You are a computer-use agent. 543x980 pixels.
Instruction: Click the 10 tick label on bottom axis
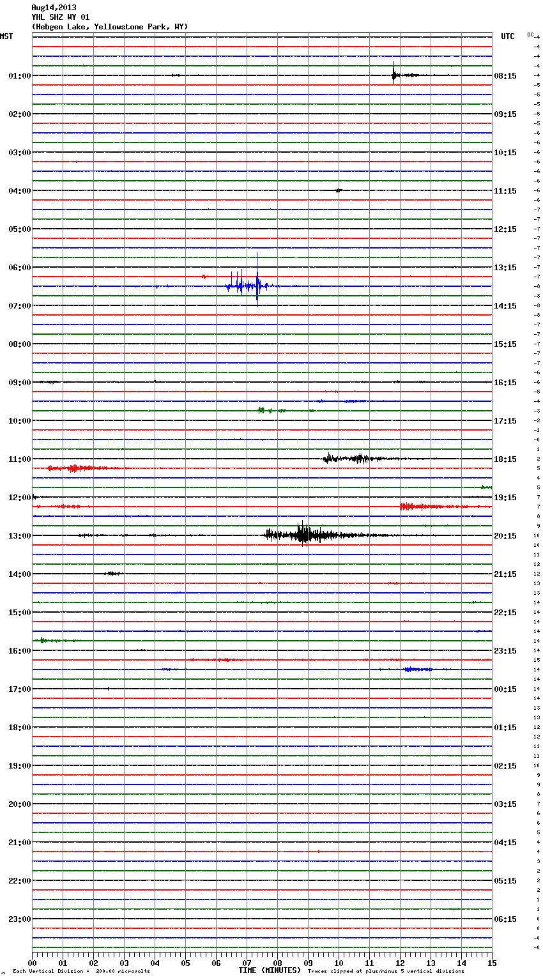click(339, 963)
